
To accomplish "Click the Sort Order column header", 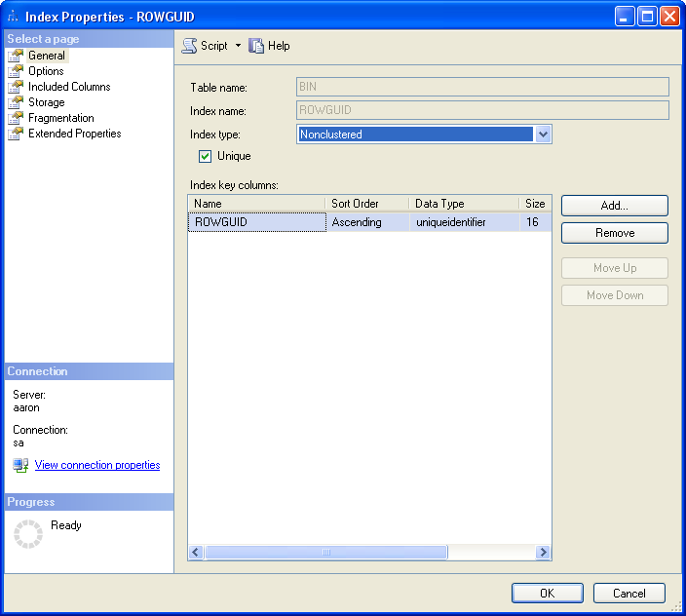I will pos(366,204).
